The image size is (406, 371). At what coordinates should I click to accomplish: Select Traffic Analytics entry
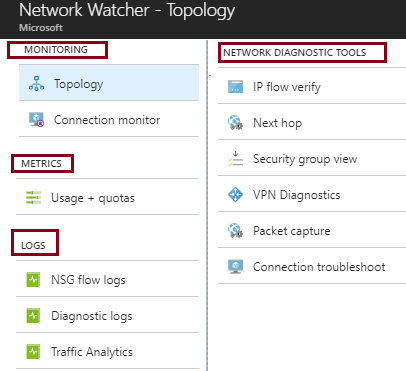107,351
